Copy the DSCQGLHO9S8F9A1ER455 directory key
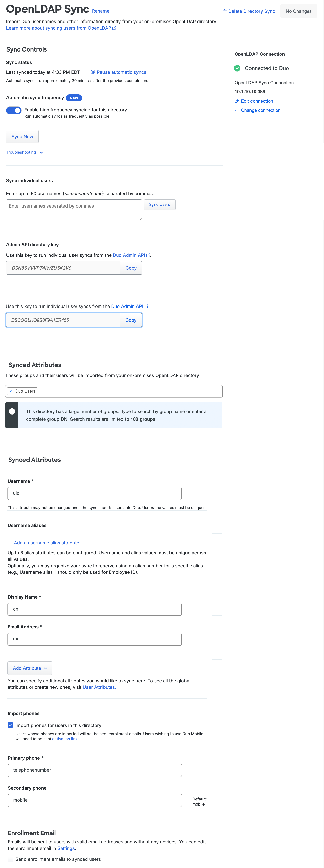The image size is (324, 868). pos(131,320)
